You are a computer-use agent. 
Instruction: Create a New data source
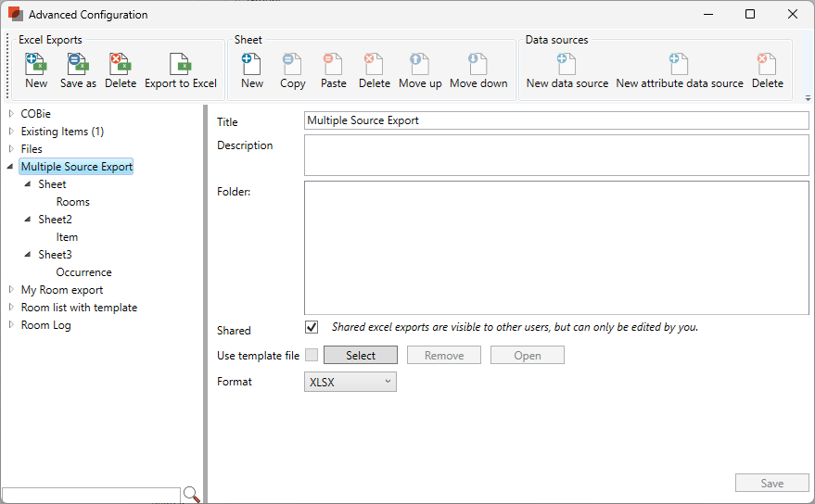pos(567,70)
